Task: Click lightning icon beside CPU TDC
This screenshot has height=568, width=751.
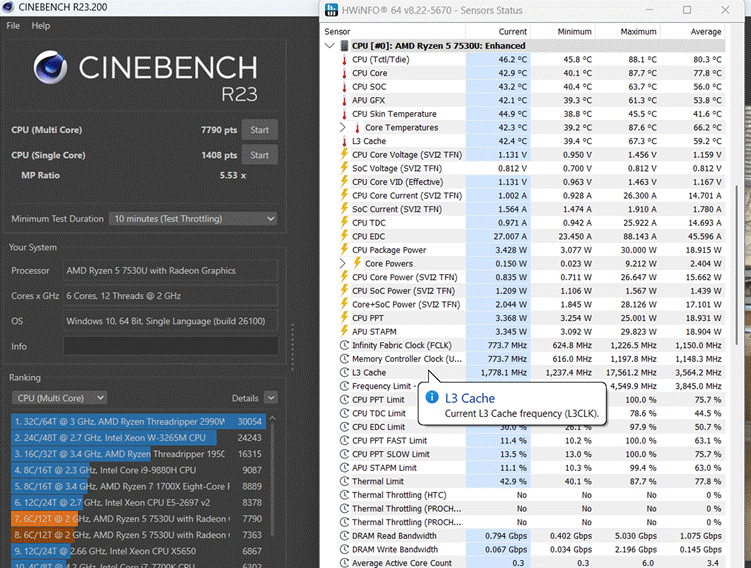Action: [344, 223]
